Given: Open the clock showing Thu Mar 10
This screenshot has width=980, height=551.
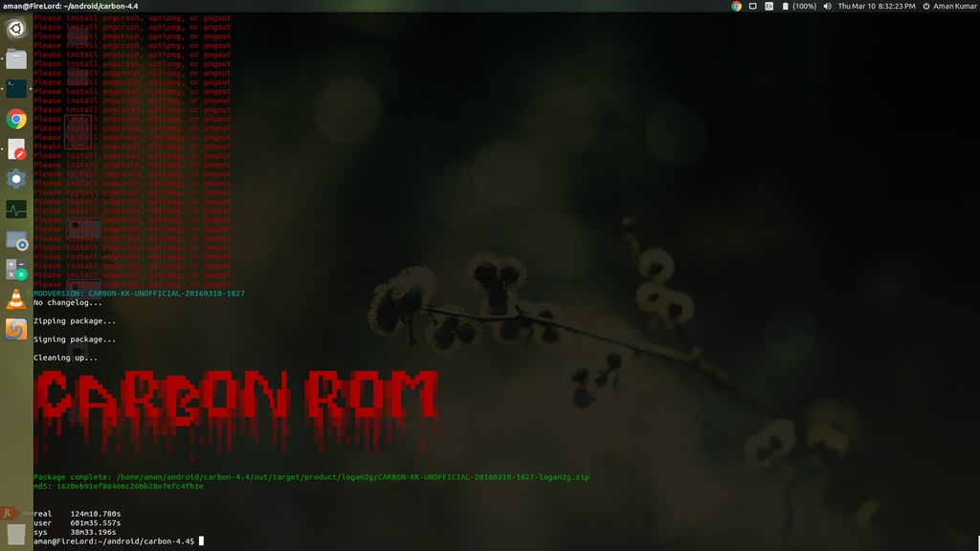Looking at the screenshot, I should [876, 6].
